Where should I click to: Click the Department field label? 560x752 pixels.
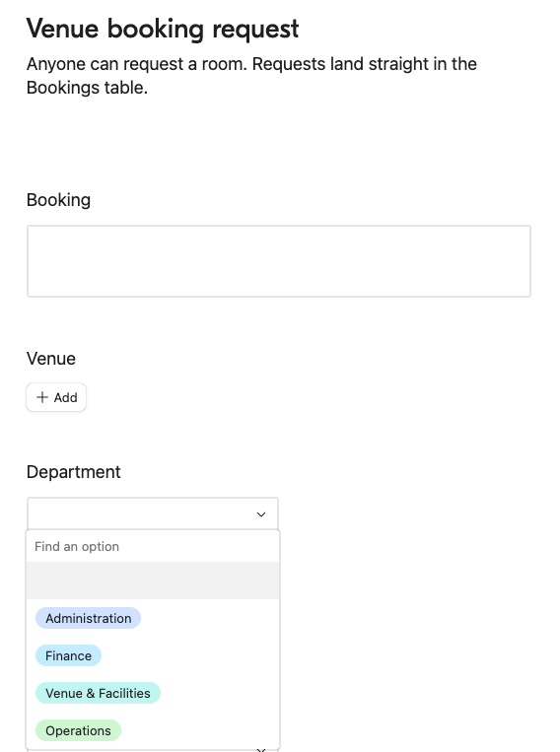click(x=73, y=472)
